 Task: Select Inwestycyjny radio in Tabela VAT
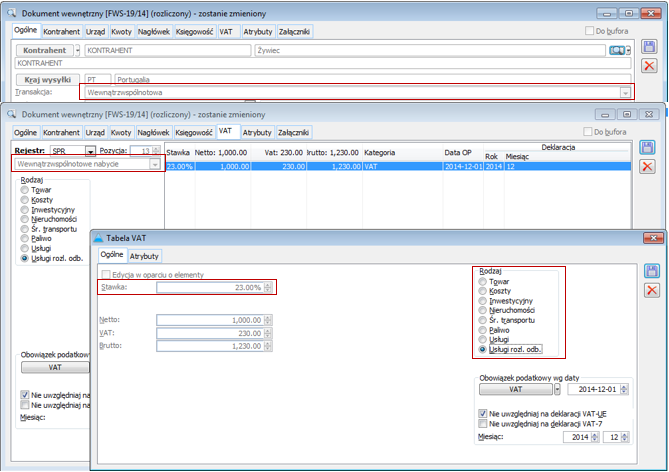483,301
